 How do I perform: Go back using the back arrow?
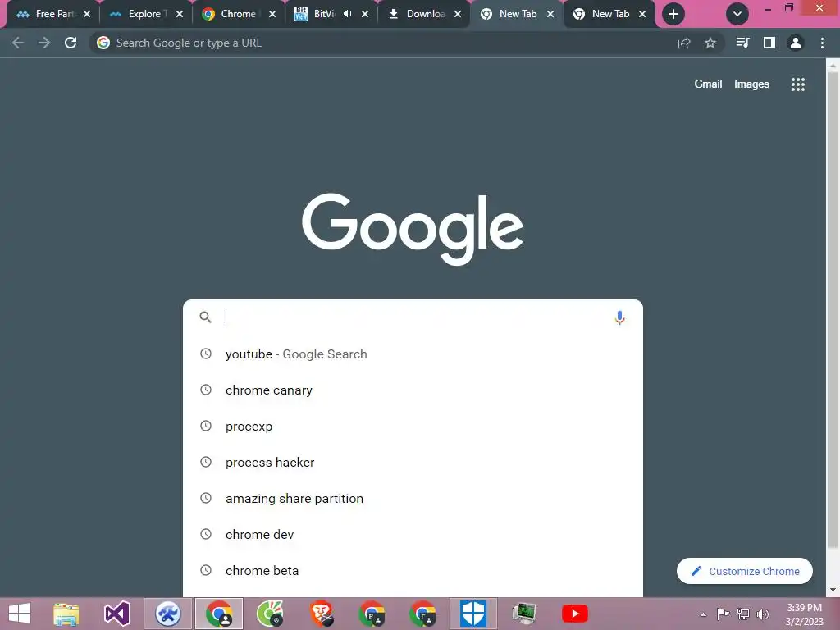point(18,43)
